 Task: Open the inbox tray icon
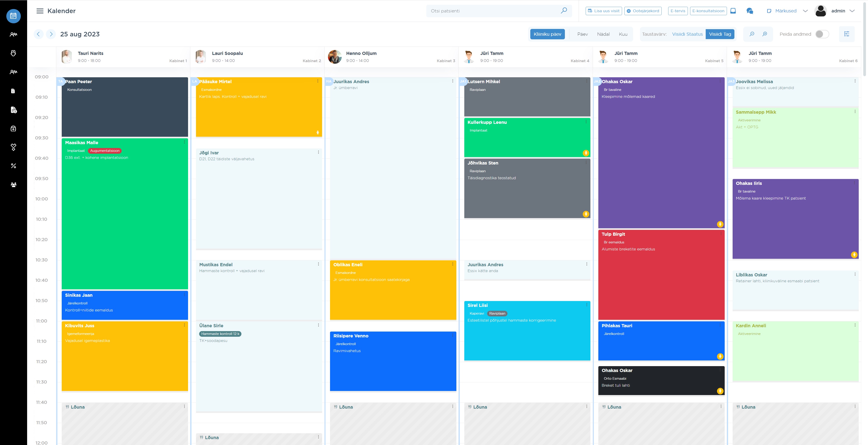point(733,11)
